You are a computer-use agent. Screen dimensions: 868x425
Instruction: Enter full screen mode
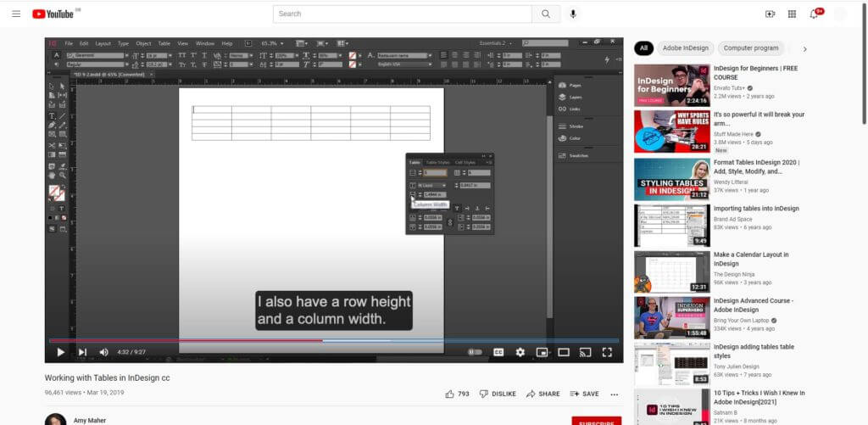click(607, 352)
